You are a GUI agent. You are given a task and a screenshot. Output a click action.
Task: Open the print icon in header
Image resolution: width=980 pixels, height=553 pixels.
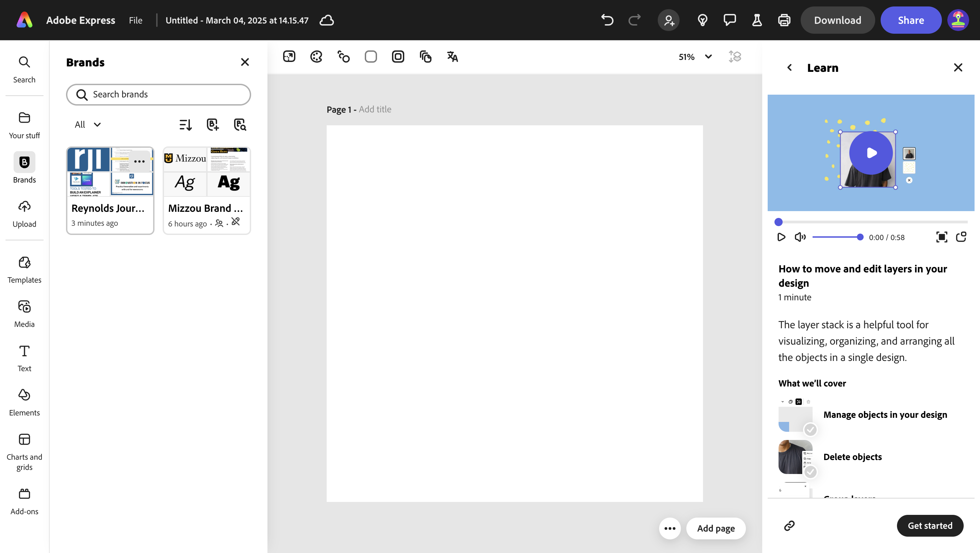pos(784,20)
